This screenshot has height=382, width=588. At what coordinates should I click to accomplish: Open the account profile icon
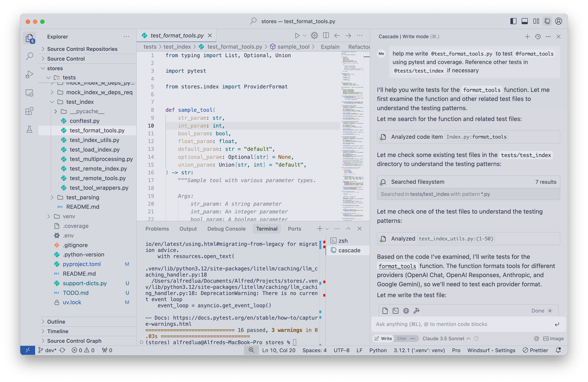click(x=559, y=21)
